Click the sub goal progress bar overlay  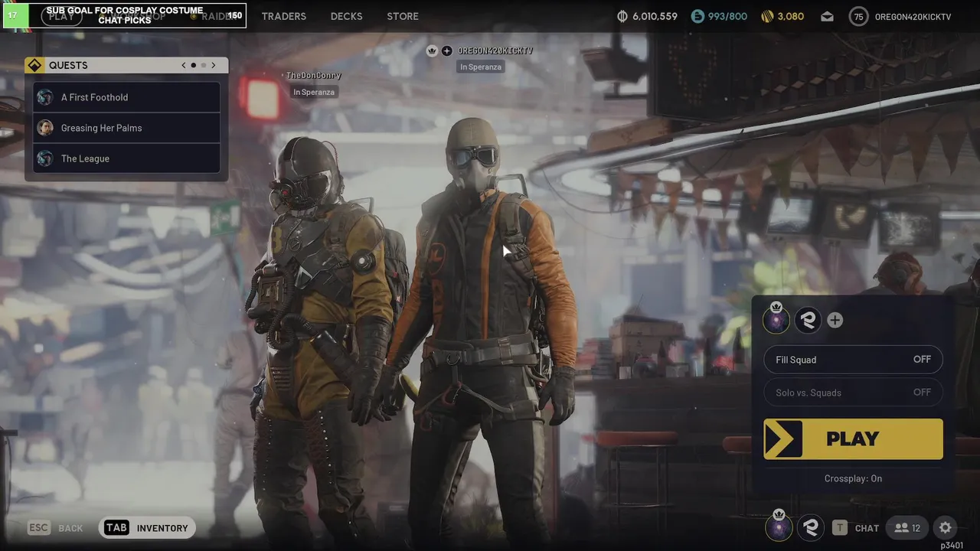coord(125,15)
